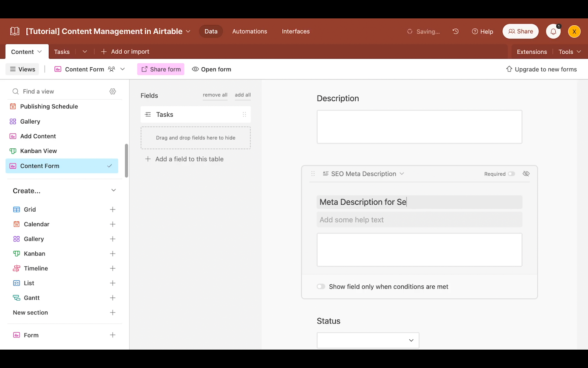Add a new Grid view with plus
The image size is (588, 368).
tap(113, 209)
